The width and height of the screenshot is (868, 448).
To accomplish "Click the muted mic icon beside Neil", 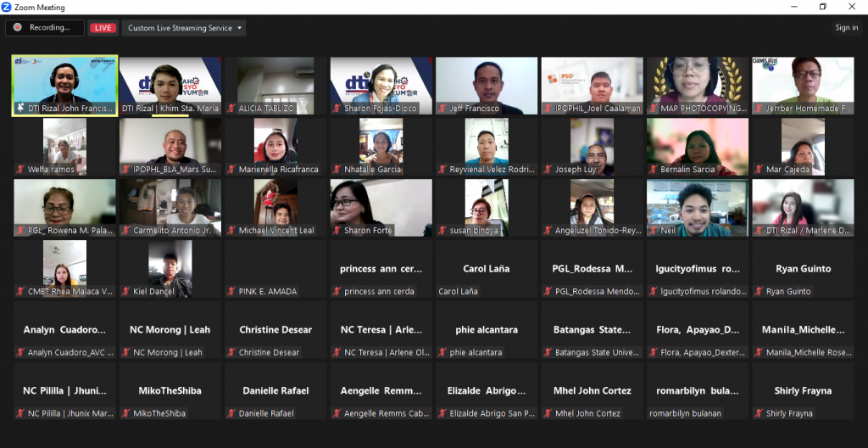I will pos(654,231).
